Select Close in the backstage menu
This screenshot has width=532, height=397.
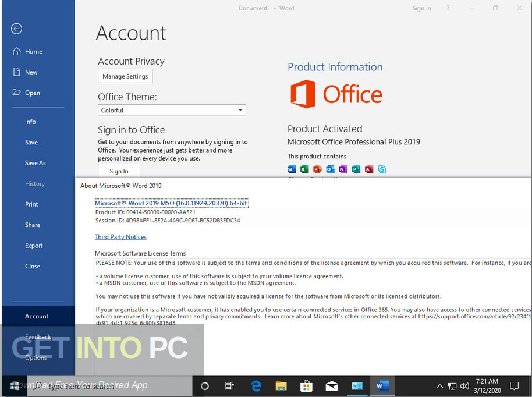coord(32,267)
